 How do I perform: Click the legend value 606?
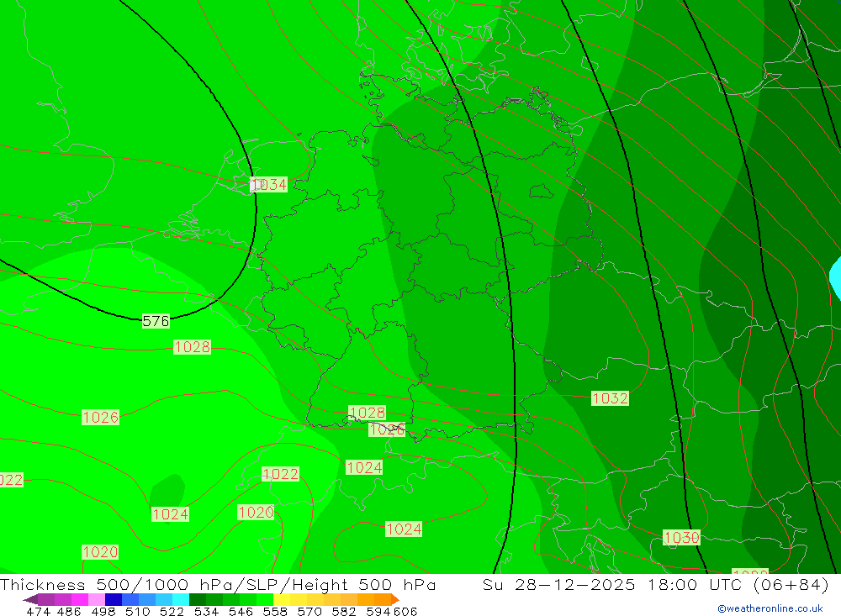click(405, 611)
